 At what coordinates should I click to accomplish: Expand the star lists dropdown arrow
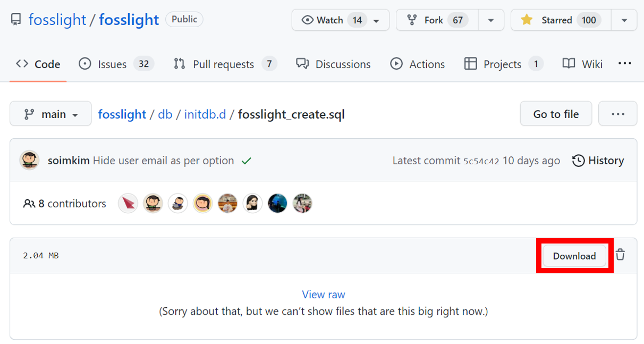pyautogui.click(x=624, y=20)
